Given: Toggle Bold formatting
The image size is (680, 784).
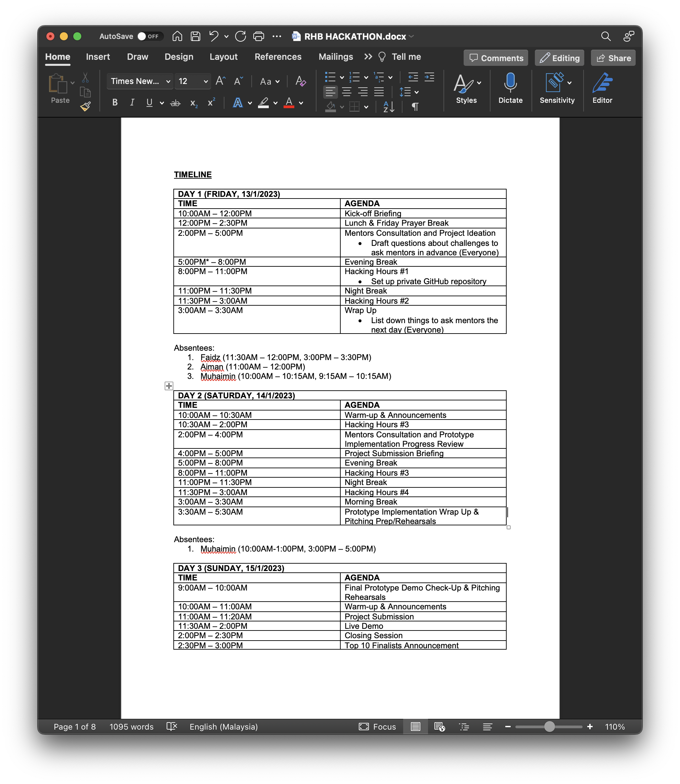Looking at the screenshot, I should [115, 103].
